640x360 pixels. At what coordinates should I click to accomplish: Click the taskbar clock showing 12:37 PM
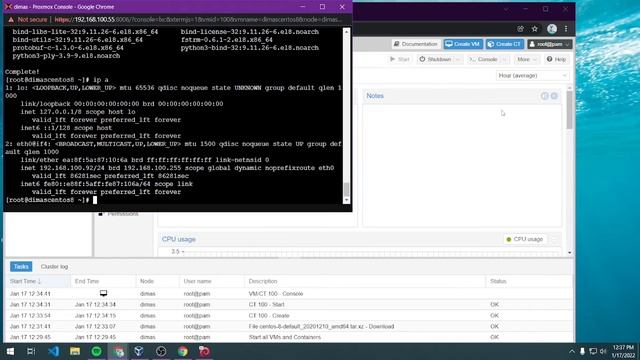pos(623,351)
